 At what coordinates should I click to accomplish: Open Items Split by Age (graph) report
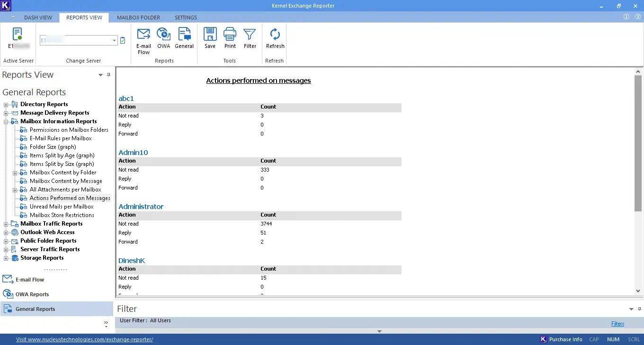[62, 155]
